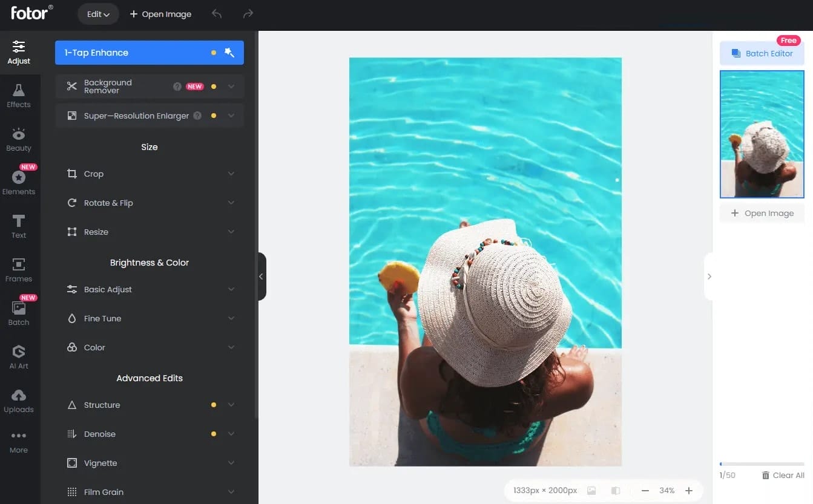Click the undo arrow icon
The width and height of the screenshot is (813, 504).
(217, 14)
